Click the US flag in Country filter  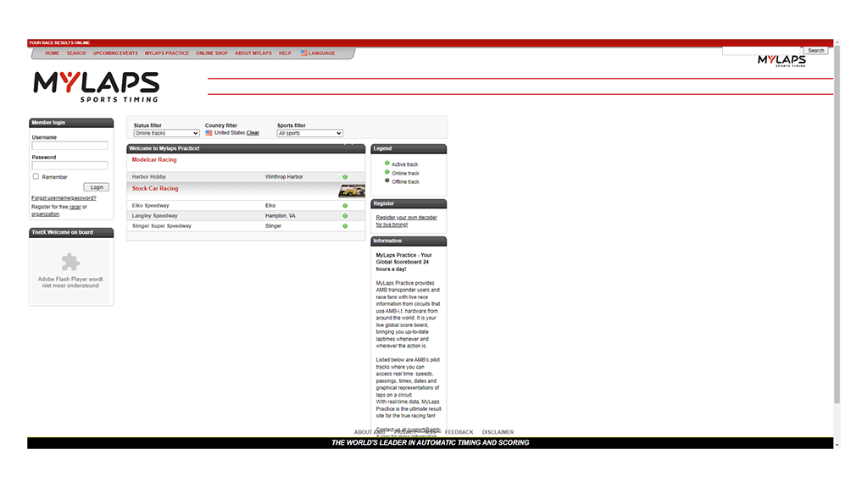(209, 133)
